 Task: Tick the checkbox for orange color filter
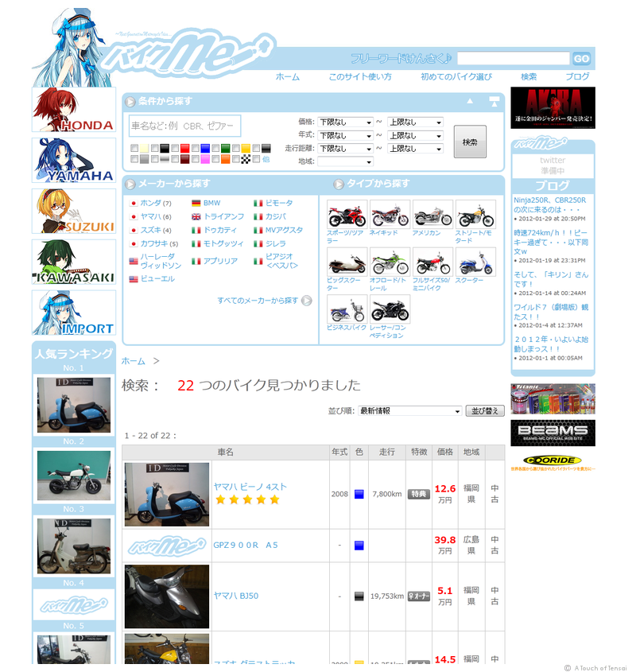tap(215, 159)
